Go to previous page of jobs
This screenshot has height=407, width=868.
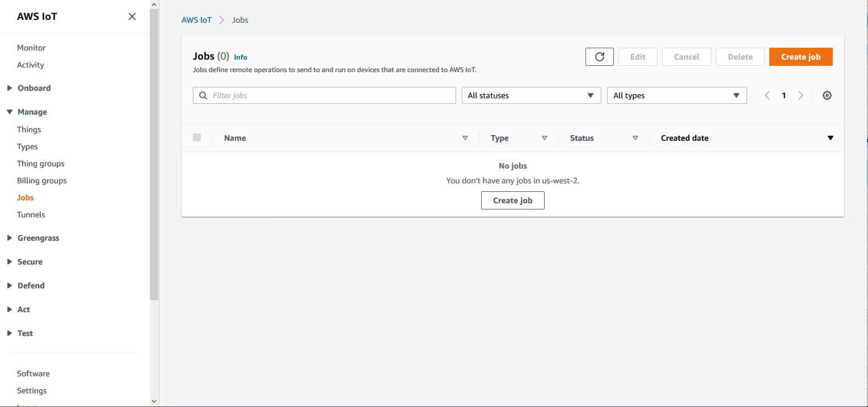(x=767, y=95)
